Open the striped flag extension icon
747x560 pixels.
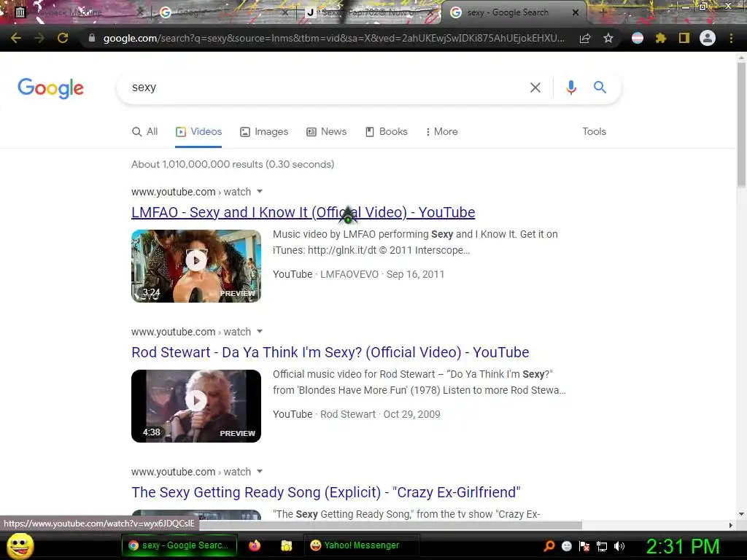(x=638, y=38)
